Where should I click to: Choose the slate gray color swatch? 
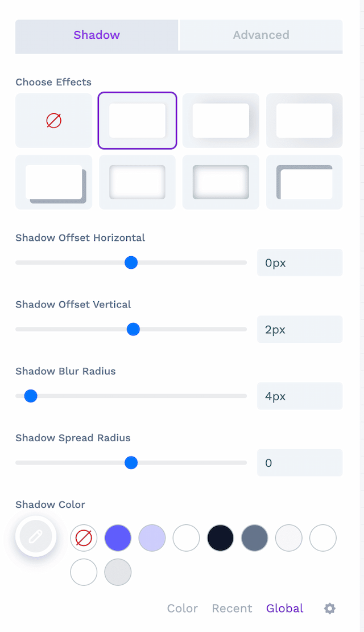pos(254,537)
